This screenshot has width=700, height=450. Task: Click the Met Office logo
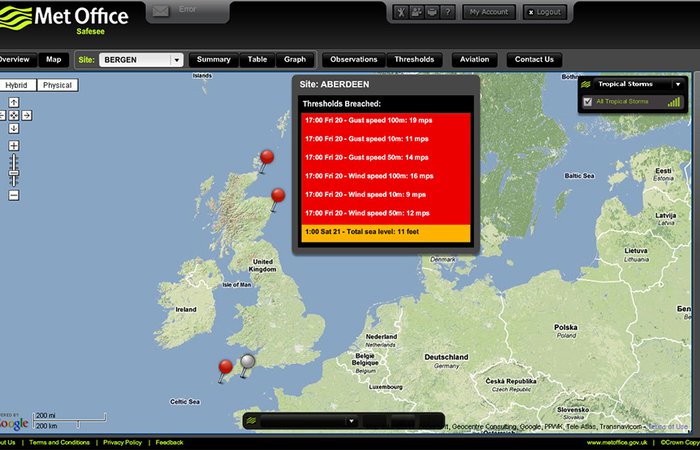64,19
